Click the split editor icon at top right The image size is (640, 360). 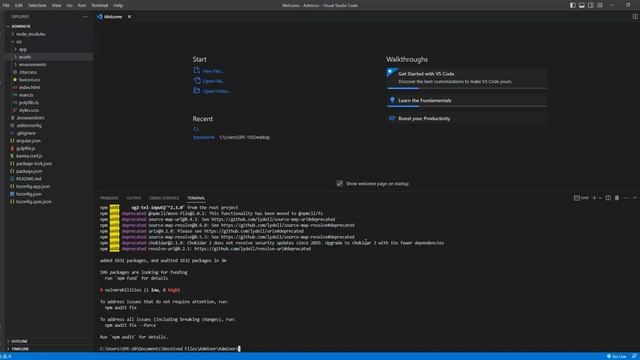pyautogui.click(x=635, y=17)
